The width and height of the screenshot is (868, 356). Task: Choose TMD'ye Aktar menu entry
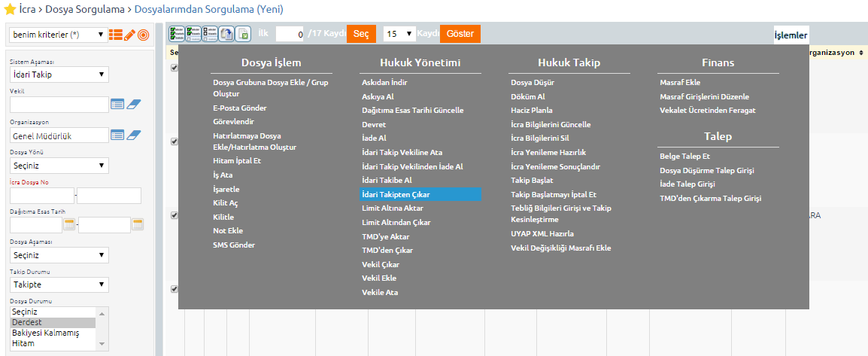tap(386, 236)
